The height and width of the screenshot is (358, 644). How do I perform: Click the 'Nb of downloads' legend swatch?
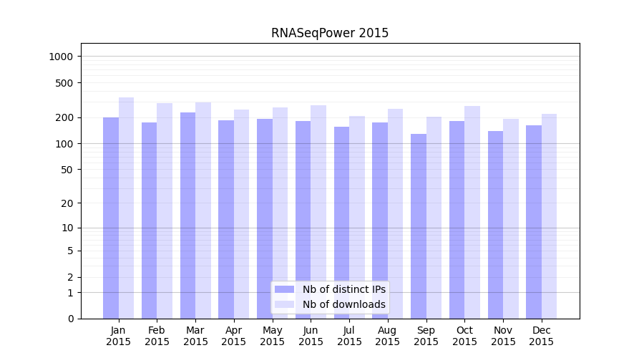coord(284,304)
